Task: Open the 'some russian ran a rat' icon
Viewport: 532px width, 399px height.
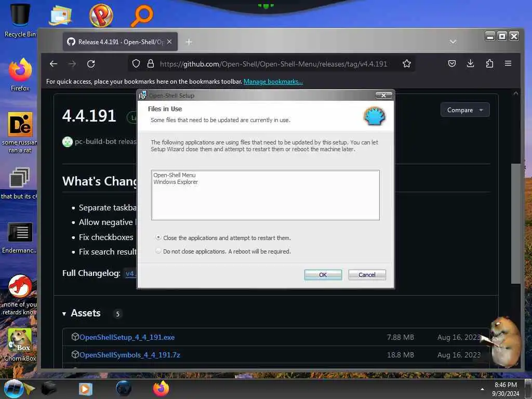Action: 20,132
